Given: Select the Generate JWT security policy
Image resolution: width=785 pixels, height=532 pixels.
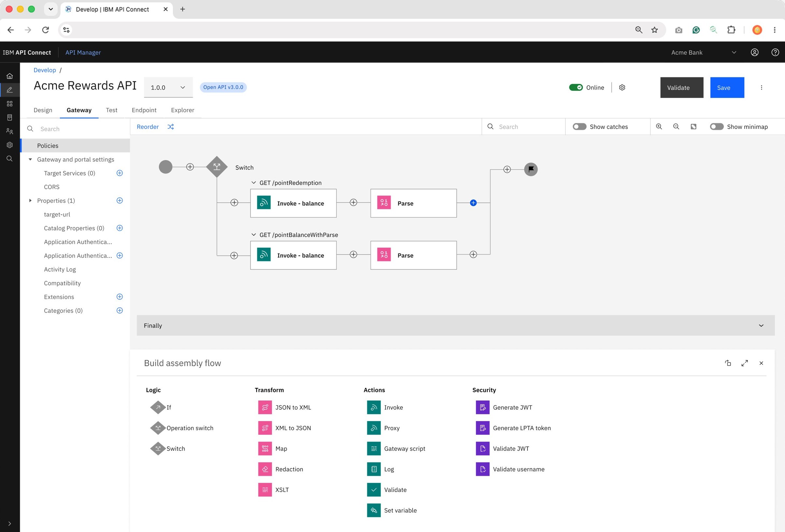Looking at the screenshot, I should coord(504,407).
